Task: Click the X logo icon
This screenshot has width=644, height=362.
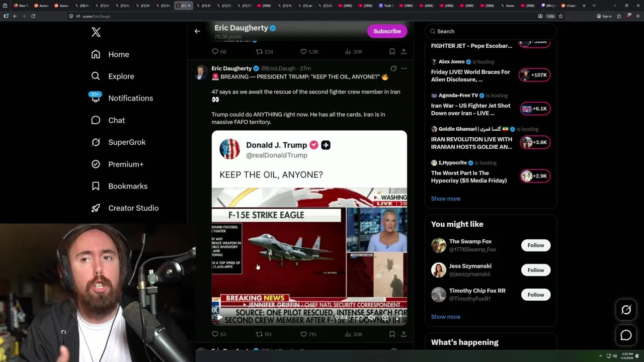Action: point(96,32)
